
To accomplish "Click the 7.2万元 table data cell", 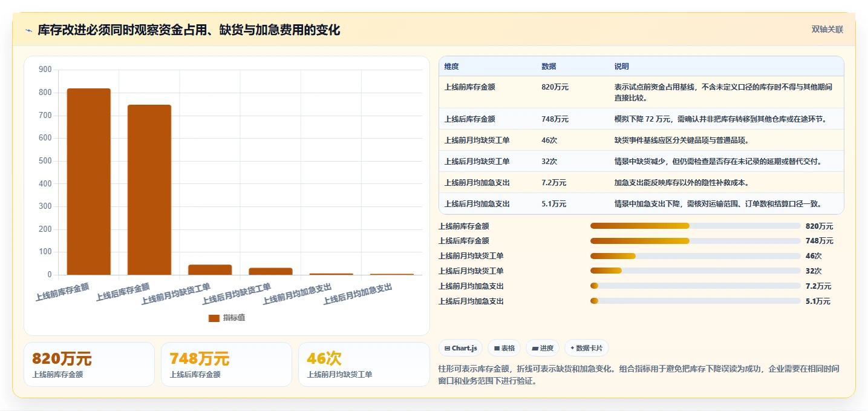I will click(x=553, y=183).
